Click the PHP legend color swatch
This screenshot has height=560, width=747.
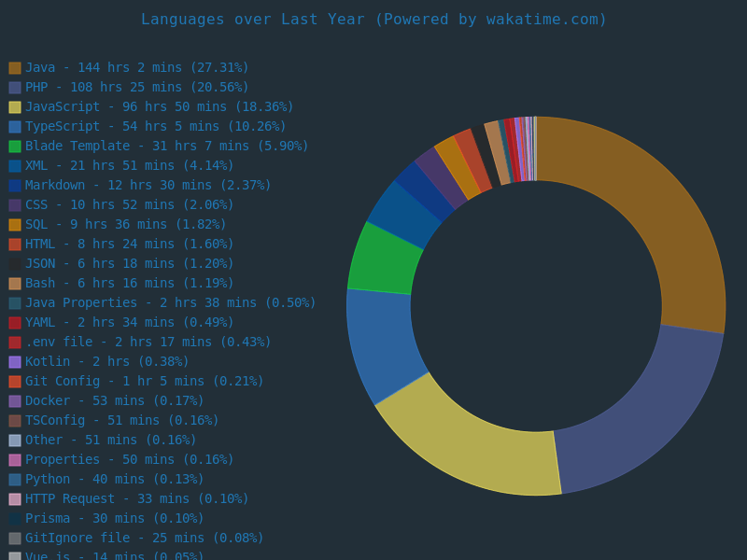click(x=15, y=88)
